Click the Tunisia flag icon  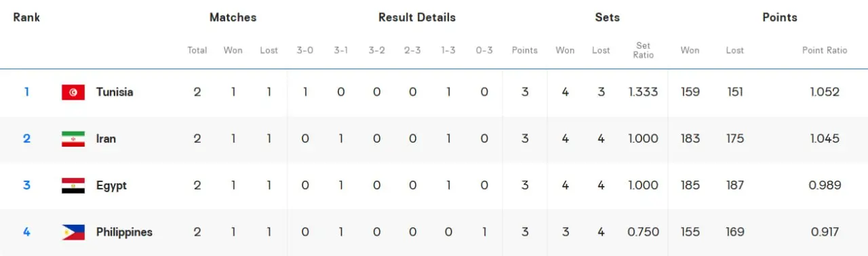pyautogui.click(x=73, y=92)
